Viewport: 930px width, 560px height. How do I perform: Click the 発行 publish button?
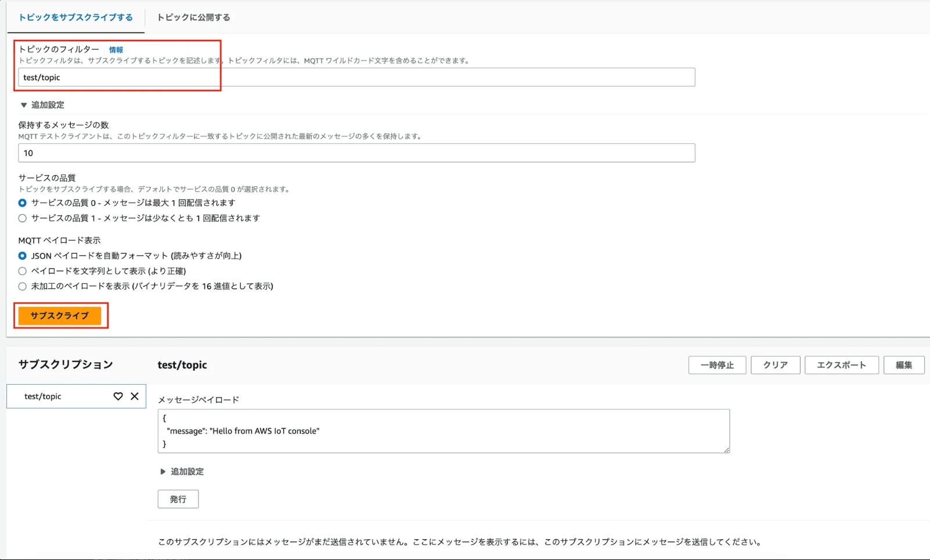[x=178, y=499]
